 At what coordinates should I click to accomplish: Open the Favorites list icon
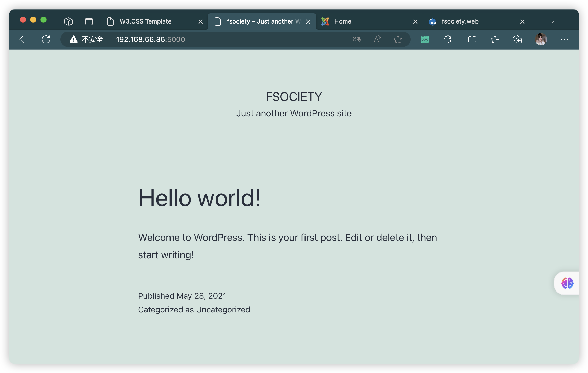point(495,39)
